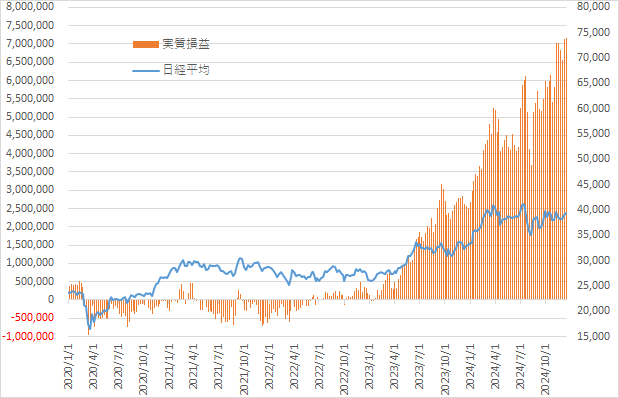Click the left axis zero label

pos(51,300)
